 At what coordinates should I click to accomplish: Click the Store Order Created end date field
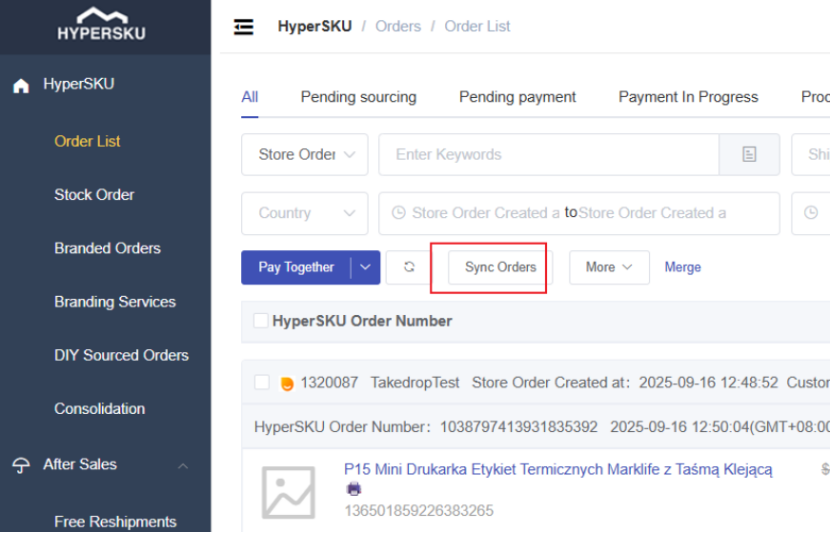point(652,213)
